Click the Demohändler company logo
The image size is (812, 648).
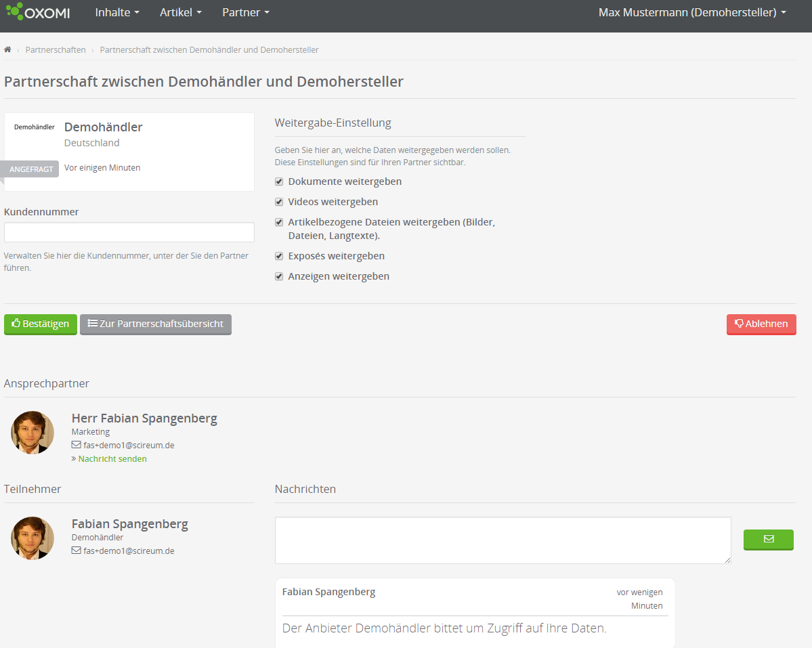(x=34, y=127)
